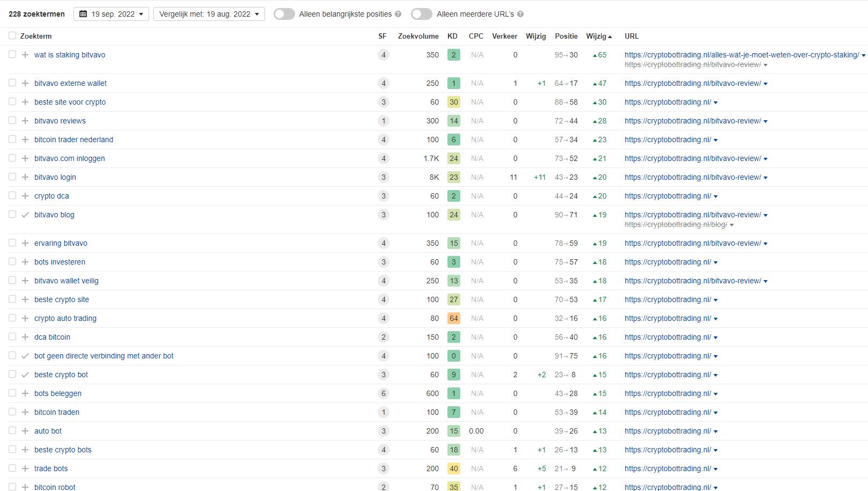Click plus icon next to 'beste crypto bots'
868x491 pixels.
coord(25,450)
